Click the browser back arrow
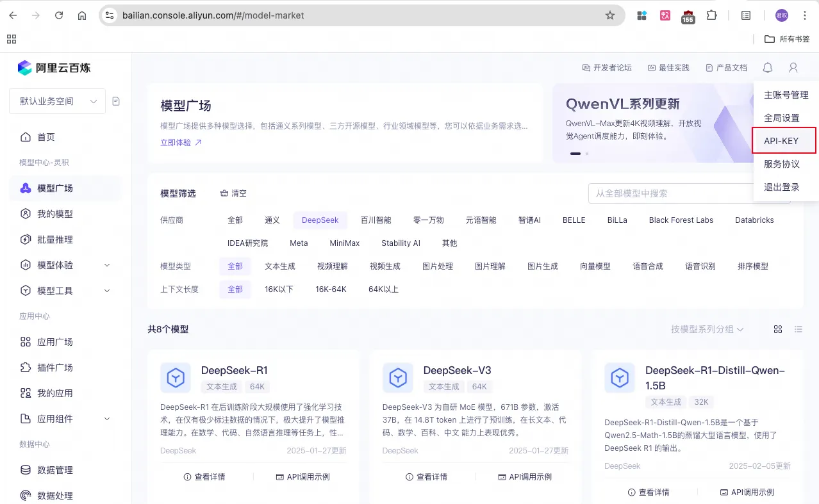819x504 pixels. coord(13,15)
